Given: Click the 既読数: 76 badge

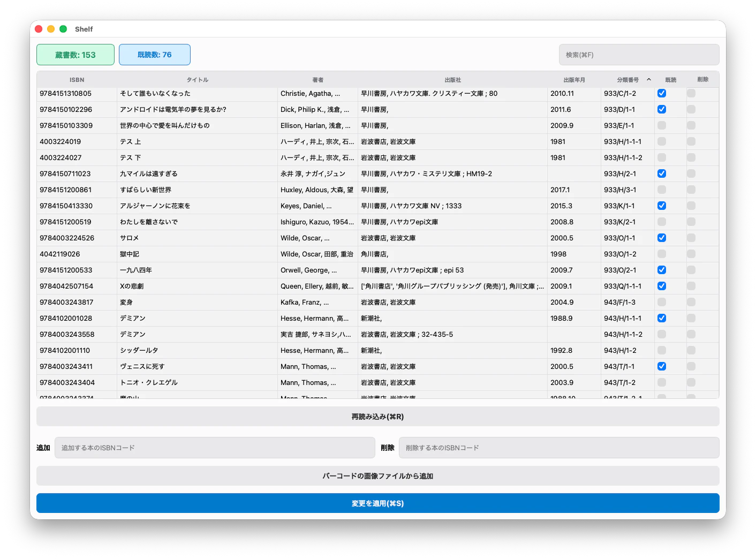Looking at the screenshot, I should (155, 55).
